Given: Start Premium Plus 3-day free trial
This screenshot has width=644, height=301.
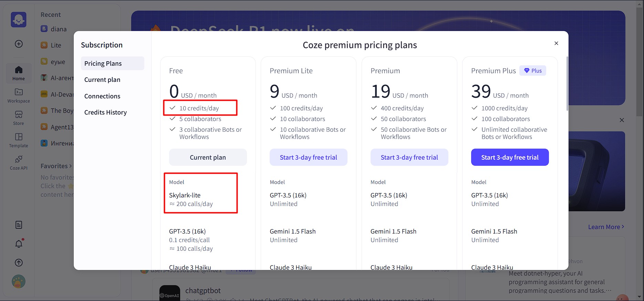Looking at the screenshot, I should [x=510, y=158].
